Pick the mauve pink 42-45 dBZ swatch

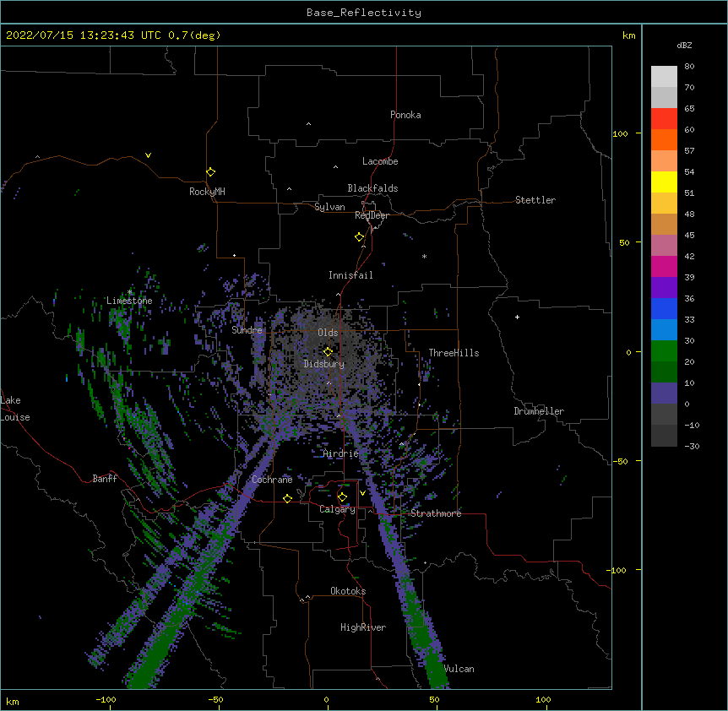point(664,245)
